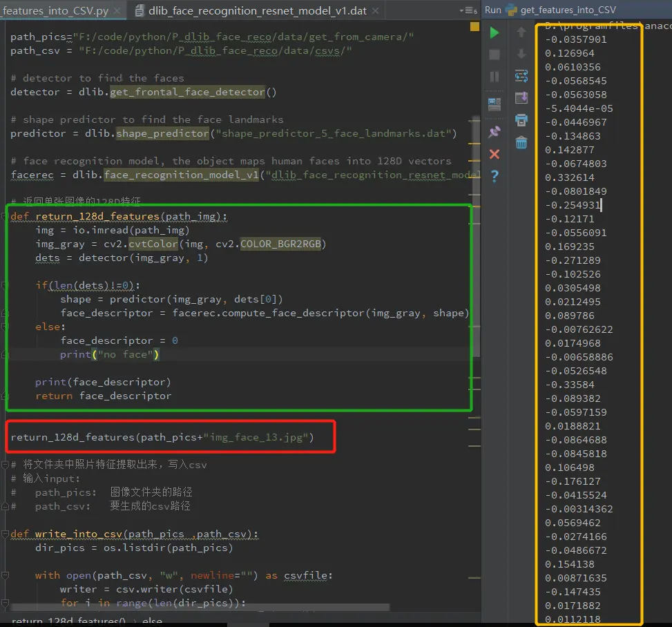
Task: Click the path_pics assignment line
Action: click(x=212, y=37)
